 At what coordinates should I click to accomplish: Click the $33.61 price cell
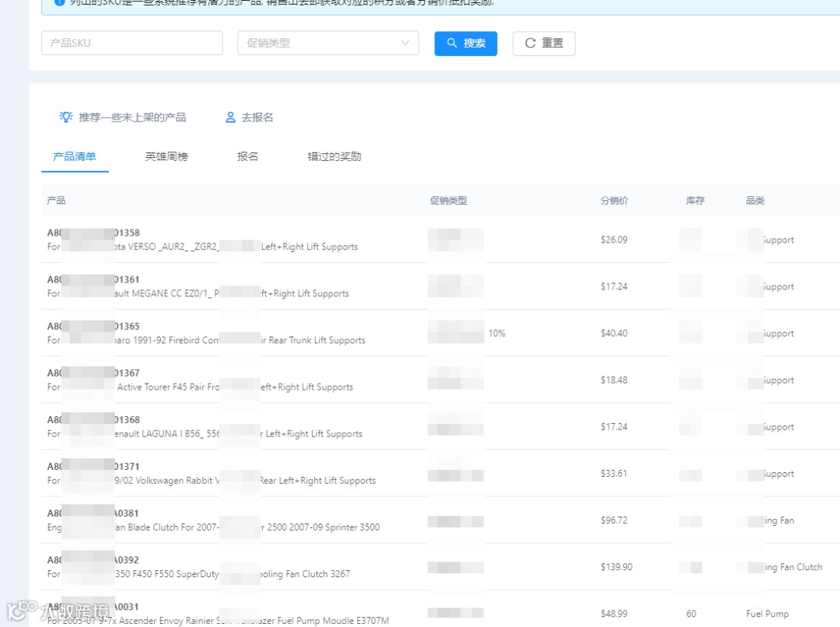[x=614, y=474]
